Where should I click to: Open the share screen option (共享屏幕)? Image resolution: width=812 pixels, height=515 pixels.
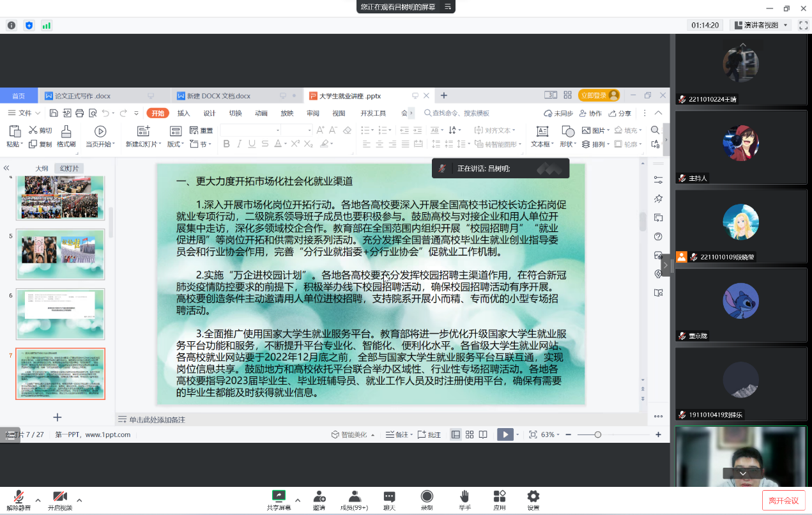click(x=279, y=498)
